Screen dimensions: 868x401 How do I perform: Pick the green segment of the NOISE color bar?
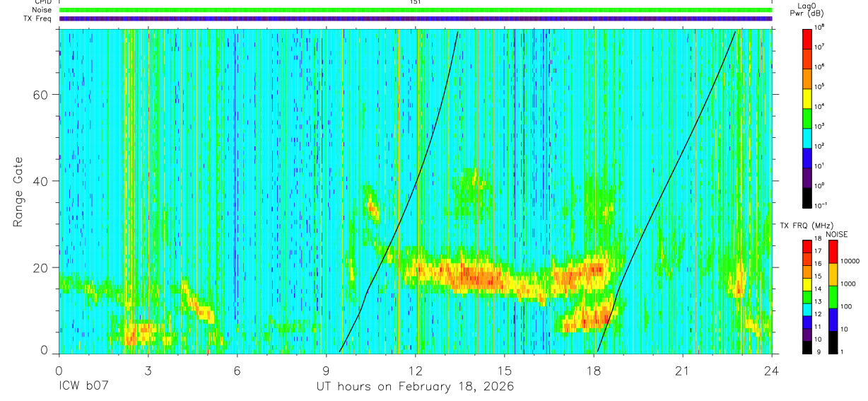(833, 296)
